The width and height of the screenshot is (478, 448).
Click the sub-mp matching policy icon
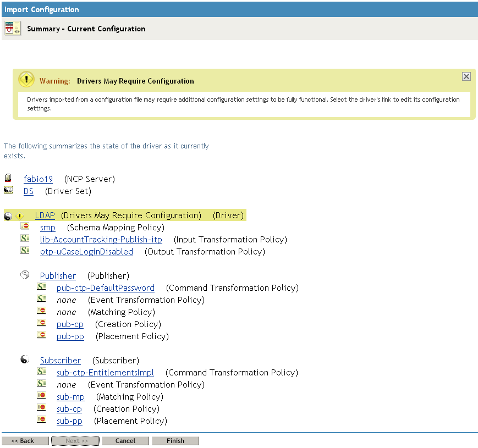coord(41,396)
